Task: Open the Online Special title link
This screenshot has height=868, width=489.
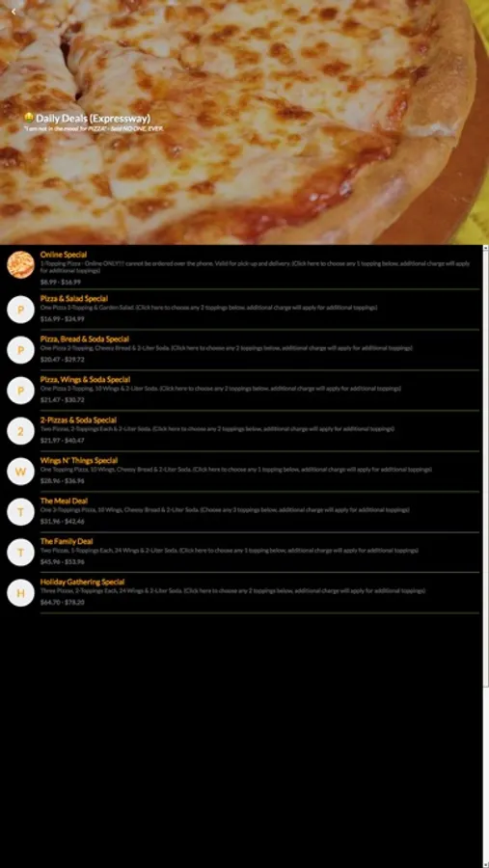Action: (x=63, y=255)
